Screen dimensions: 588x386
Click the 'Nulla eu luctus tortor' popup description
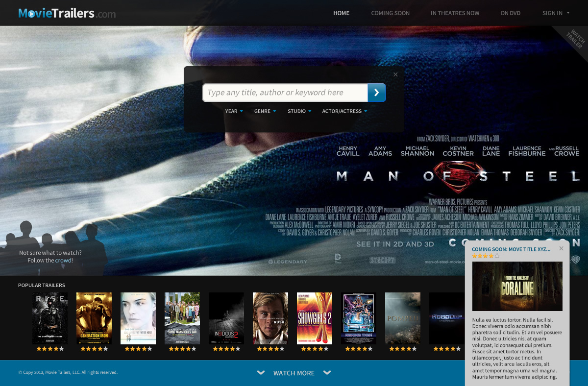click(x=517, y=348)
